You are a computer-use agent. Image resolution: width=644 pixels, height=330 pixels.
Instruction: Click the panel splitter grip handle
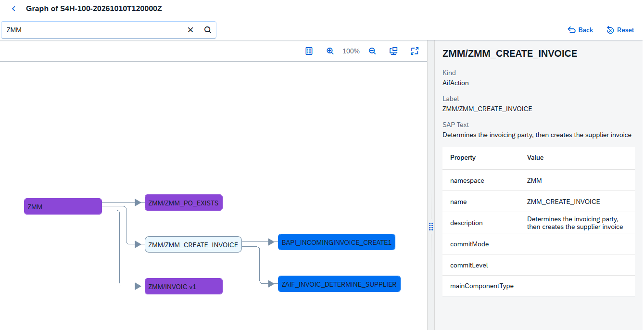coord(431,226)
